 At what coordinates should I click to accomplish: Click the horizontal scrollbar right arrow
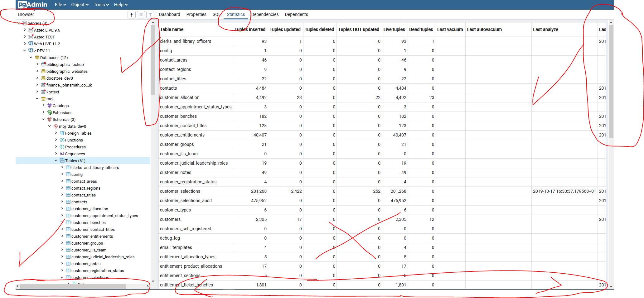click(x=147, y=286)
